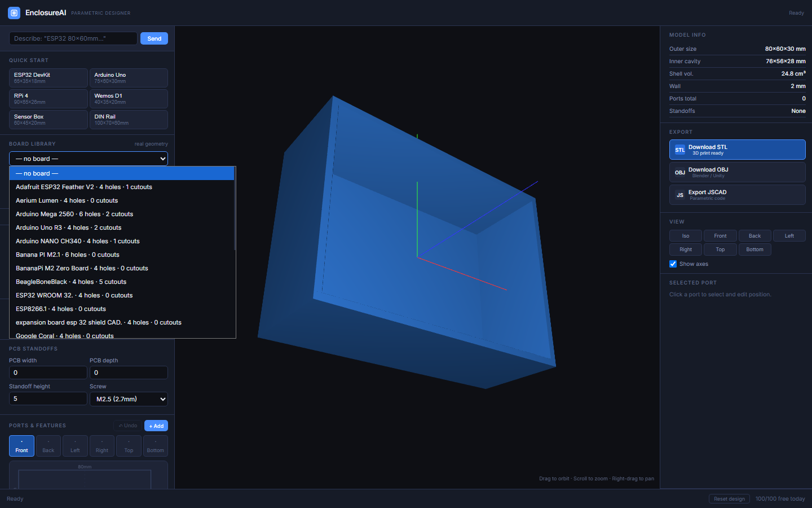This screenshot has width=812, height=508.
Task: Load the ESP32 DevKit quick start preset
Action: [x=48, y=78]
